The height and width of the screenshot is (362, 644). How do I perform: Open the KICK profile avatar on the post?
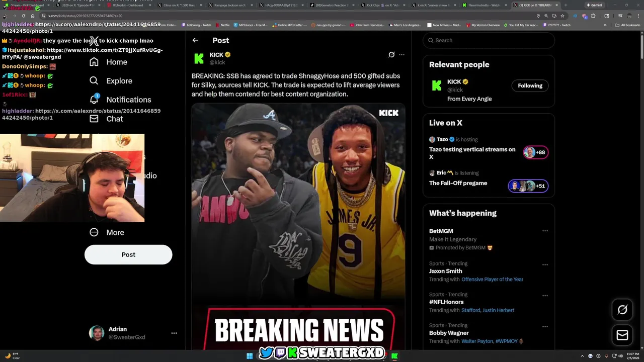tap(199, 58)
